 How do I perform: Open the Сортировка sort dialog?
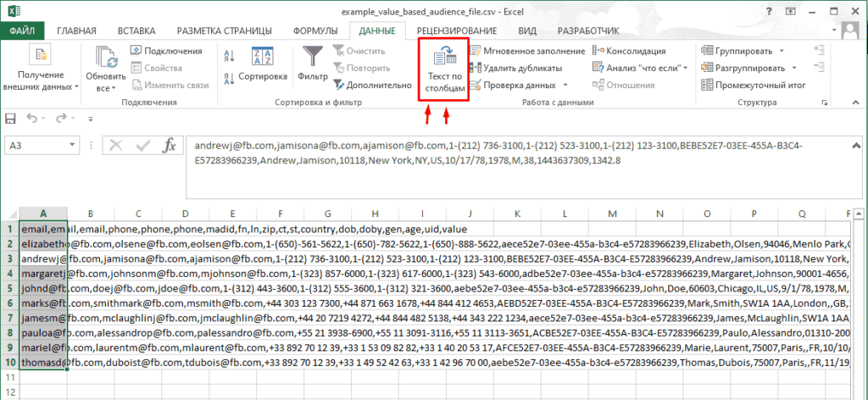pos(262,76)
